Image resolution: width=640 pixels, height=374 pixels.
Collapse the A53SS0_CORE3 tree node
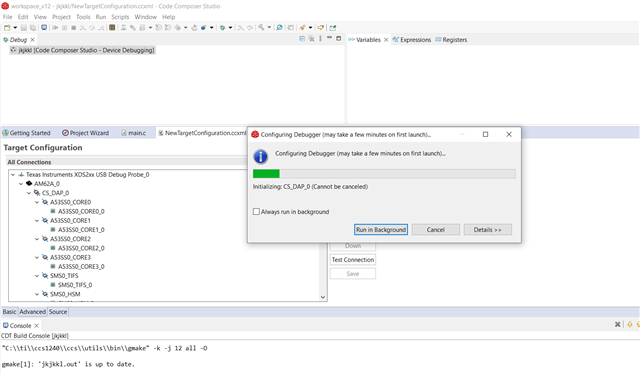[37, 257]
